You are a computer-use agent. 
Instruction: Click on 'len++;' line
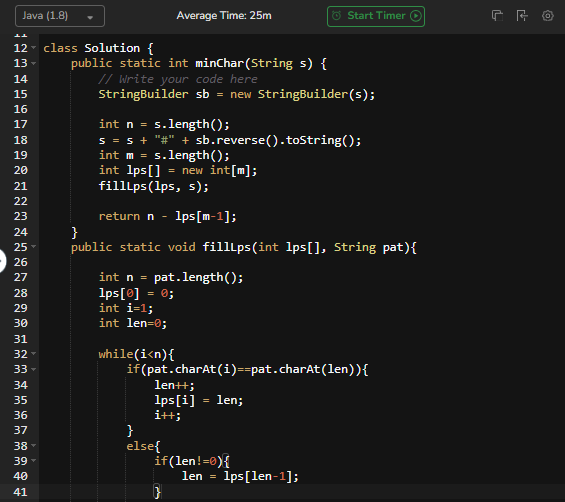click(x=174, y=385)
